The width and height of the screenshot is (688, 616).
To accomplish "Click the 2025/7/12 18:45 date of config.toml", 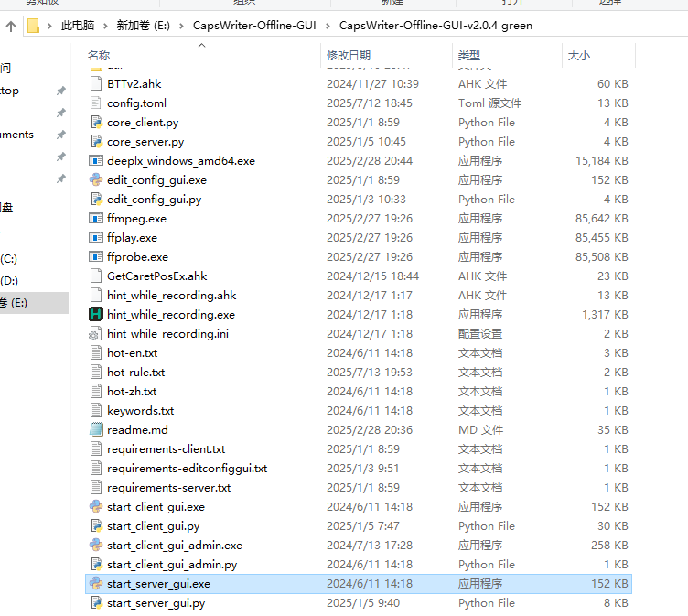I will coord(370,103).
